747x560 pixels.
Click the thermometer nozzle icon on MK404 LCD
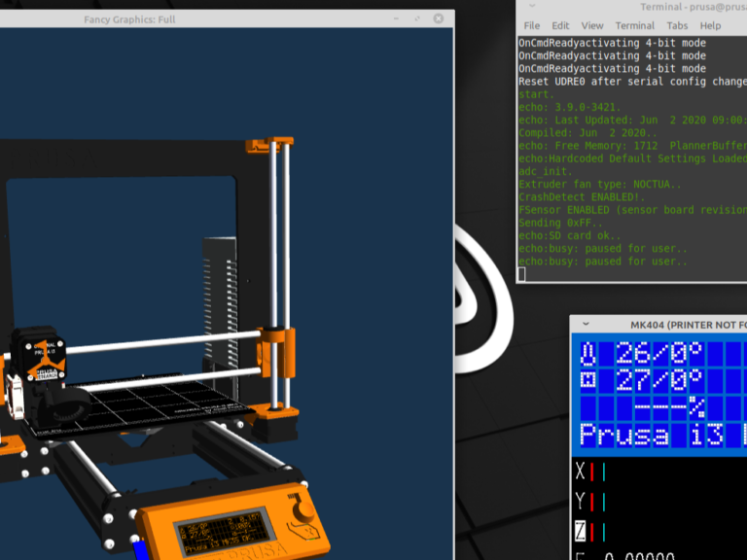click(587, 353)
